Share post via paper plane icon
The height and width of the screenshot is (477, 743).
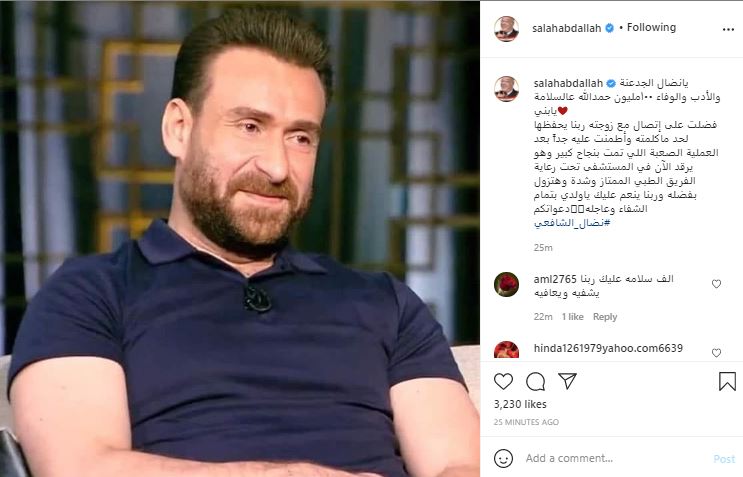pyautogui.click(x=567, y=381)
